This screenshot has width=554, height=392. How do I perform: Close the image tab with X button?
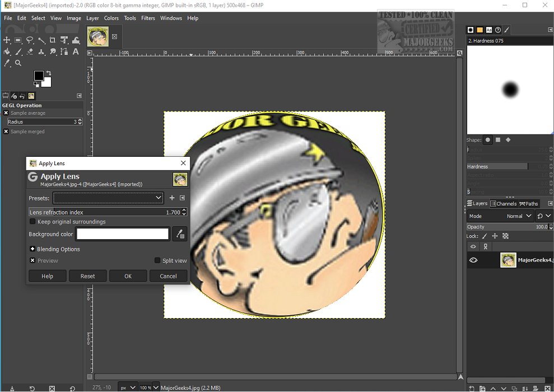click(x=114, y=36)
